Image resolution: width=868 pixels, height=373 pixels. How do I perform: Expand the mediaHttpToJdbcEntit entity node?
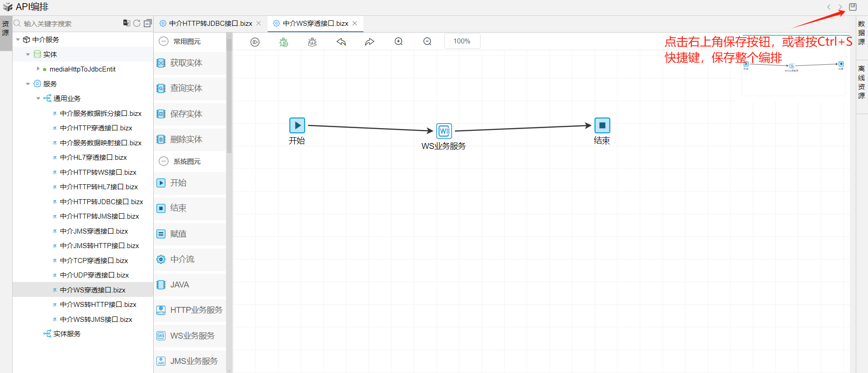(38, 69)
